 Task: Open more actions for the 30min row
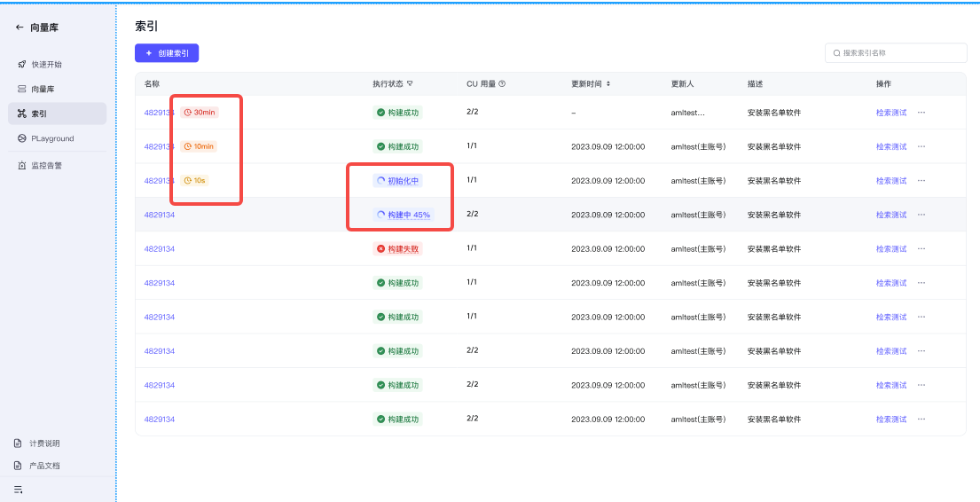click(x=921, y=113)
